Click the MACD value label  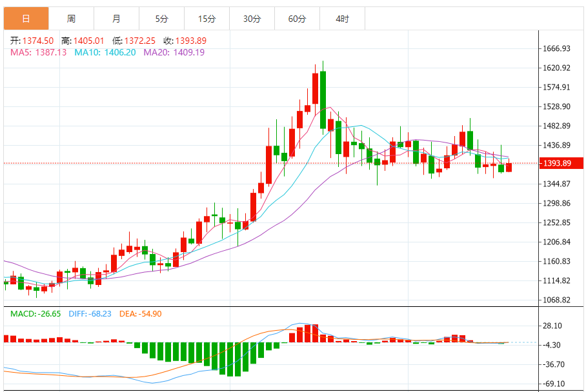[35, 314]
